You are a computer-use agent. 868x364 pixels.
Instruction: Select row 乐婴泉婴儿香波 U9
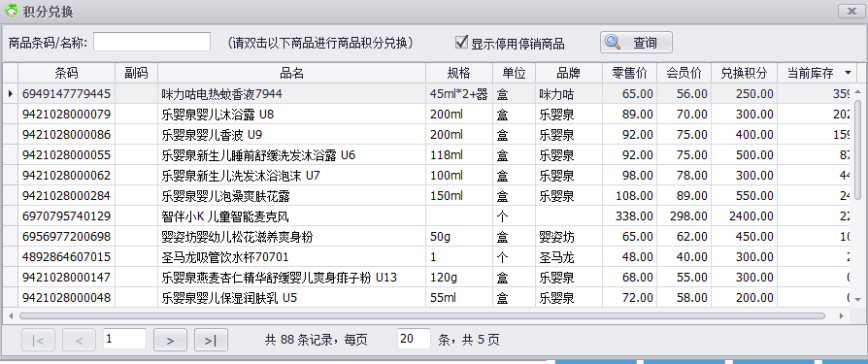[425, 134]
